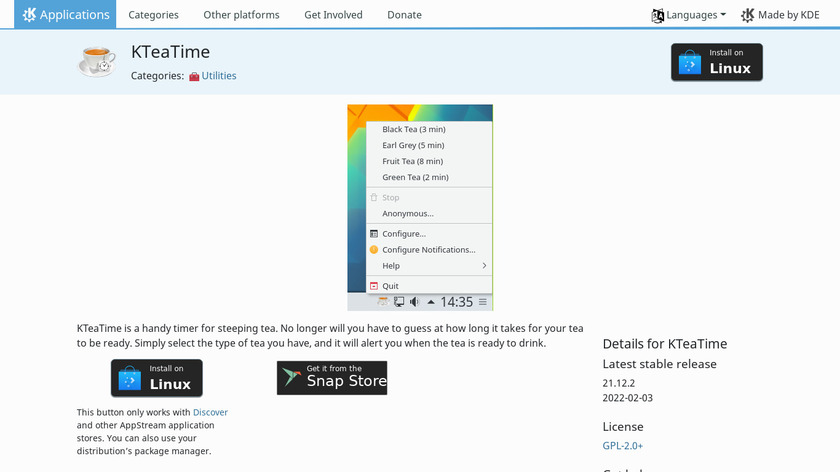Click the volume speaker tray icon
The height and width of the screenshot is (472, 840).
[414, 302]
